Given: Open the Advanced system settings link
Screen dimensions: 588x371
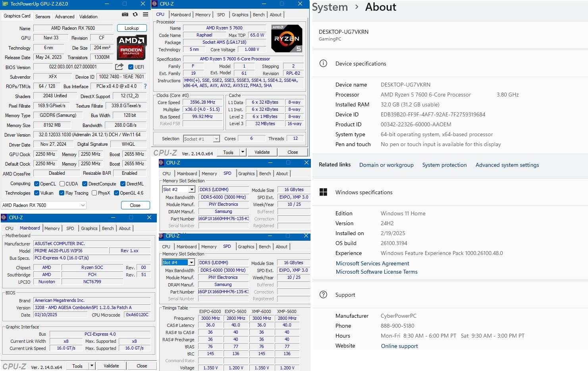Looking at the screenshot, I should [507, 165].
